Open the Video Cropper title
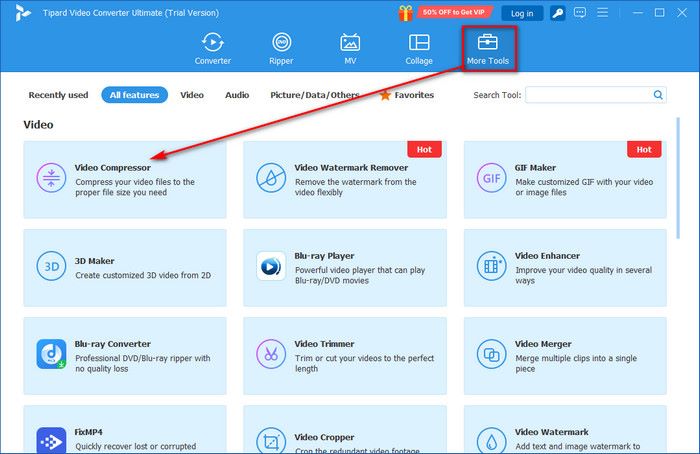 (x=324, y=437)
